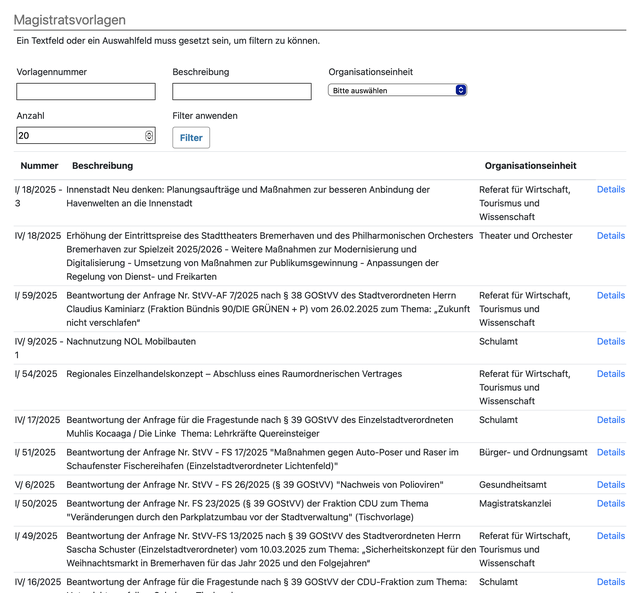
Task: Open Details for I/ 18/2025 - 3
Action: pos(611,189)
